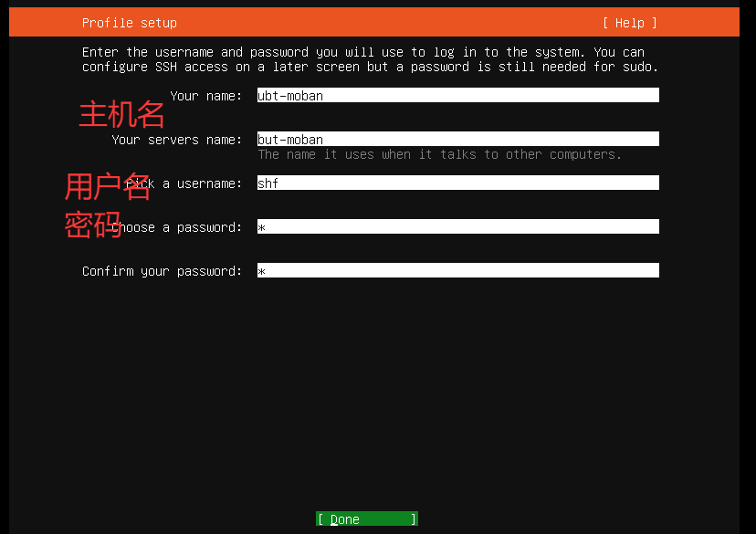756x534 pixels.
Task: Click the 'Confirm your password:' label
Action: coord(162,271)
